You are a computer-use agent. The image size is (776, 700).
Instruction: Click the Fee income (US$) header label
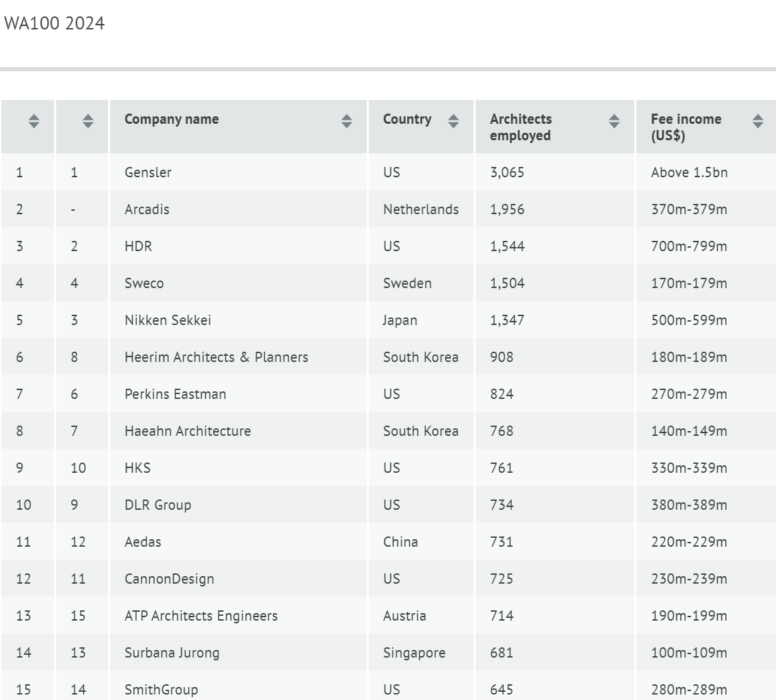point(686,127)
